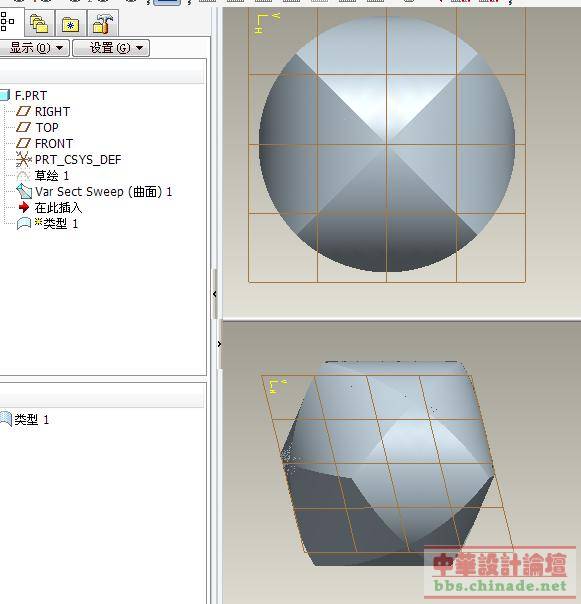
Task: Click the right arrow on panel divider
Action: pos(219,344)
